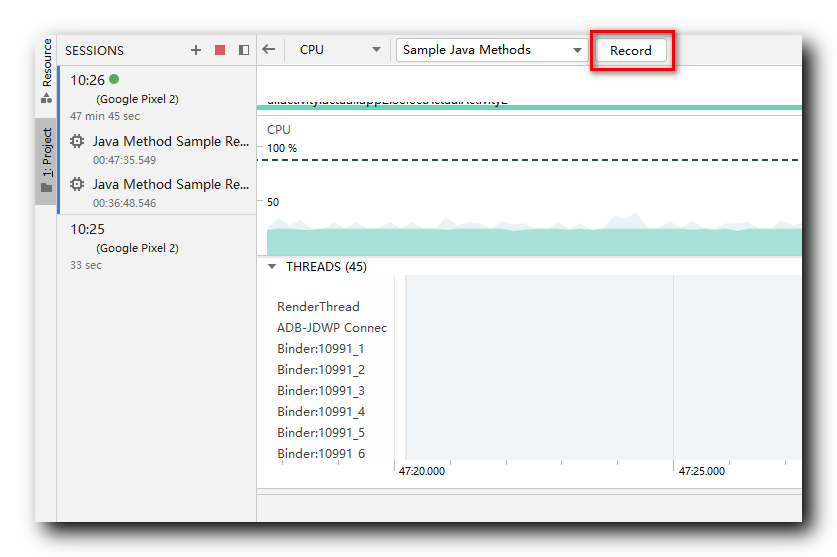Click the 47:20.000 timeline marker

[421, 471]
